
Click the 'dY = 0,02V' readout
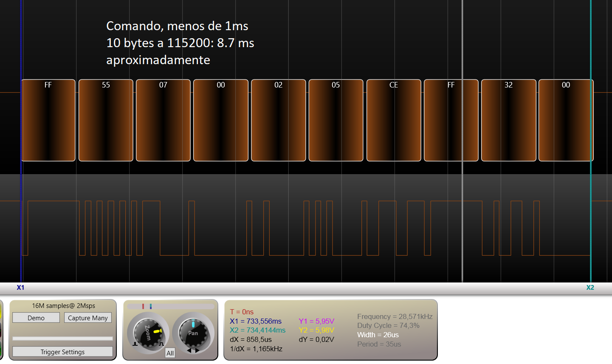[316, 339]
